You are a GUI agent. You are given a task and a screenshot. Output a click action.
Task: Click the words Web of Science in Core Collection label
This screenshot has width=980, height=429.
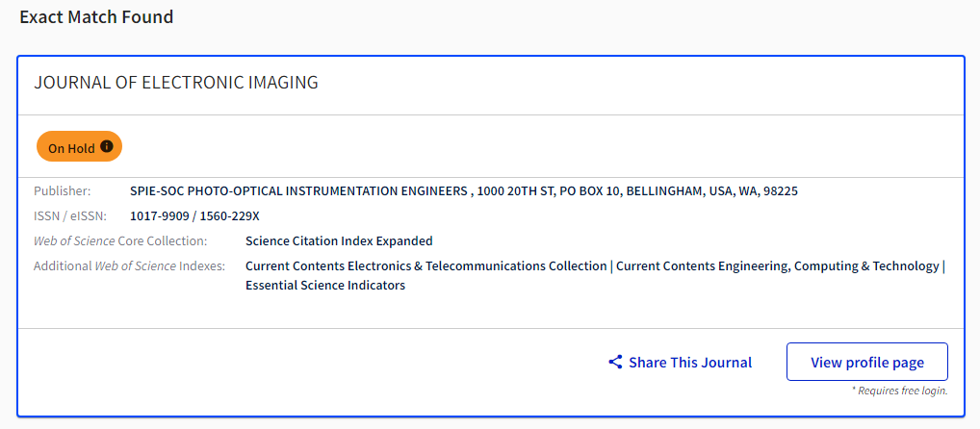(x=74, y=240)
